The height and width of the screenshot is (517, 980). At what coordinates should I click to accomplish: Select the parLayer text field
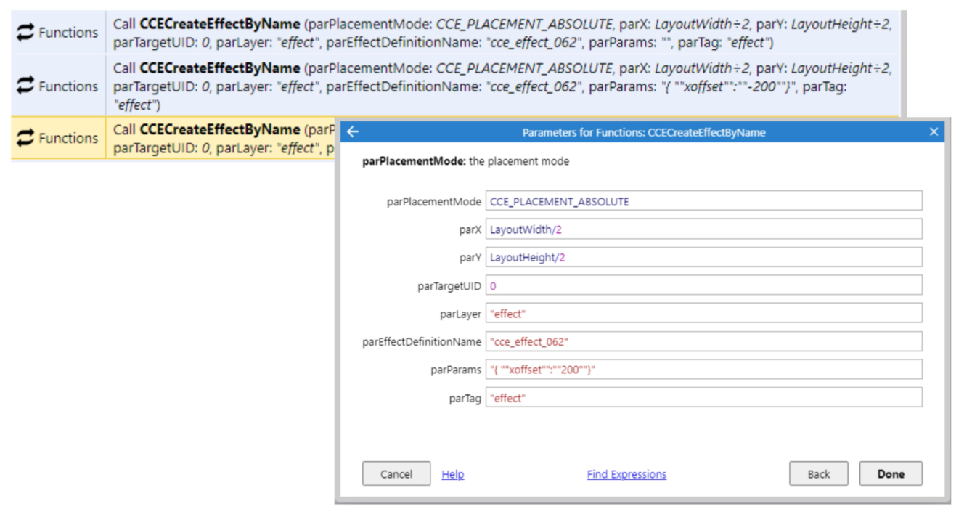[703, 314]
